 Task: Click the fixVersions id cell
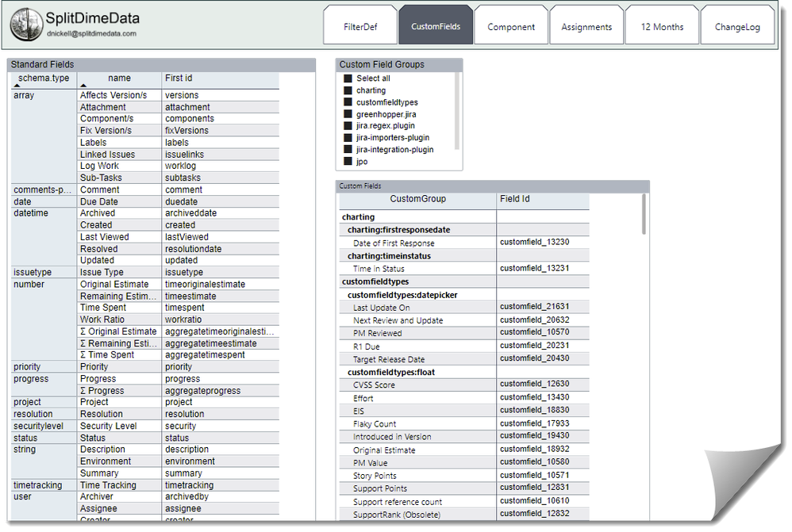[221, 130]
